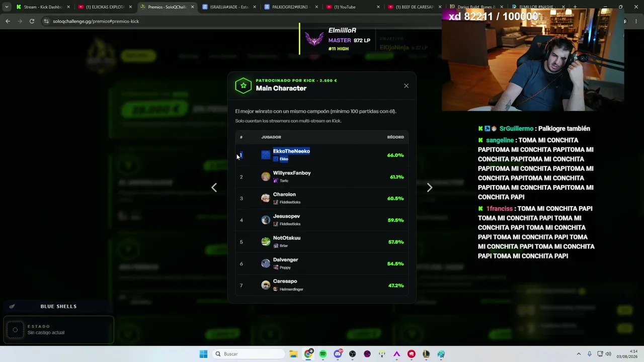Close the Premios - SoloQChallenge tab
Viewport: 644px width, 362px height.
pyautogui.click(x=192, y=7)
